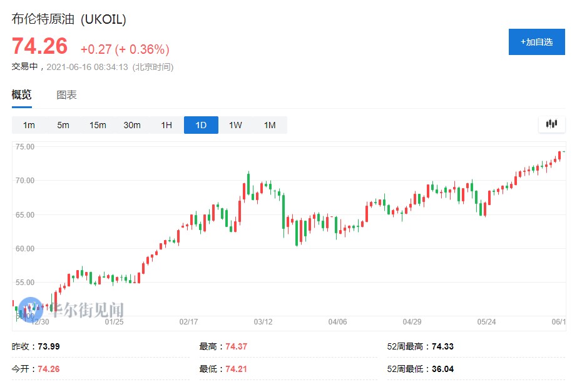Click the 昨收 value 73.99
577x392 pixels.
[x=49, y=346]
